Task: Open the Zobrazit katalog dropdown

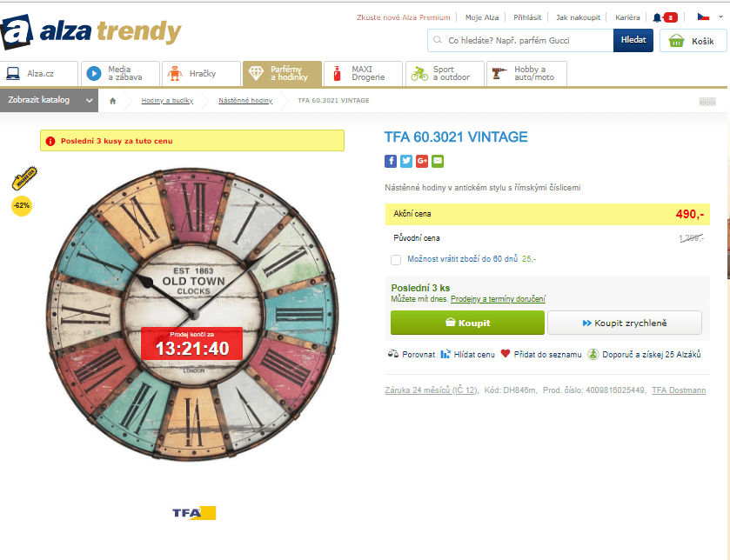Action: [x=48, y=100]
